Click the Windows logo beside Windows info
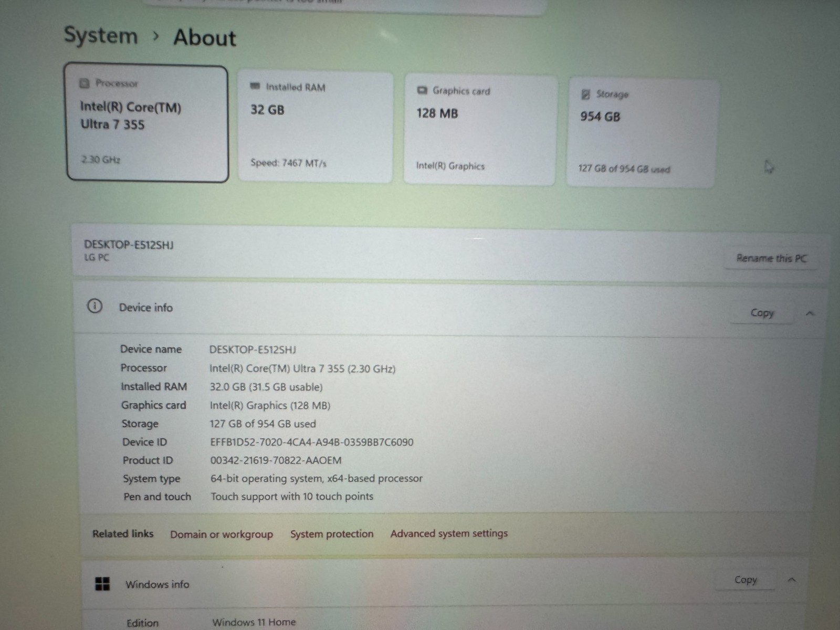 coord(102,583)
